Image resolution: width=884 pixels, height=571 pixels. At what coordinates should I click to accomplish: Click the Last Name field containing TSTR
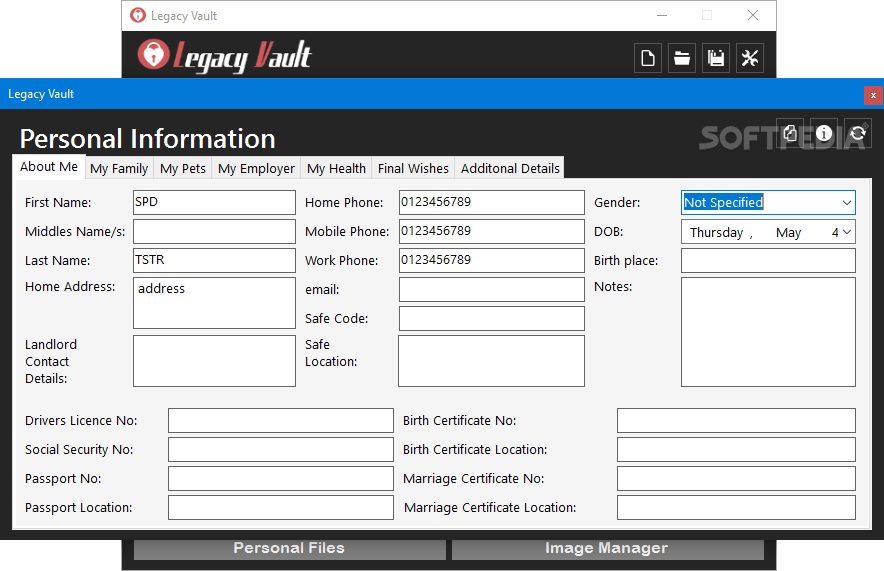[214, 260]
